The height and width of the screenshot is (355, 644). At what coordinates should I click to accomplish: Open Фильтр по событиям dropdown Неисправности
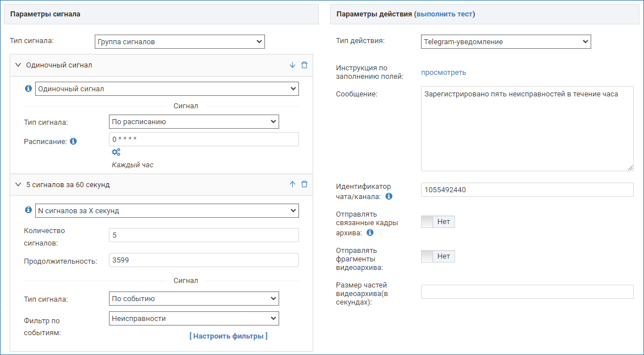point(193,319)
